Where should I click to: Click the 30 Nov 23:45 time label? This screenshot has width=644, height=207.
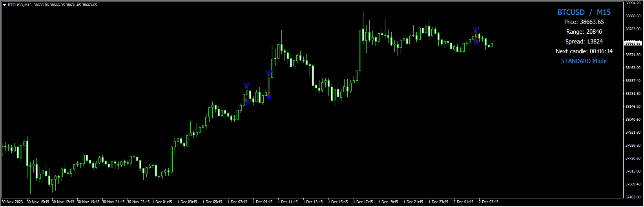[x=139, y=202]
